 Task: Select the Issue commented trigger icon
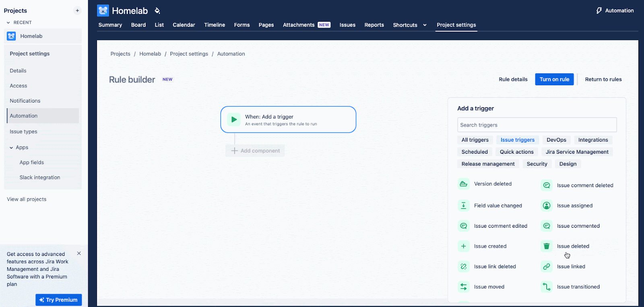point(547,226)
